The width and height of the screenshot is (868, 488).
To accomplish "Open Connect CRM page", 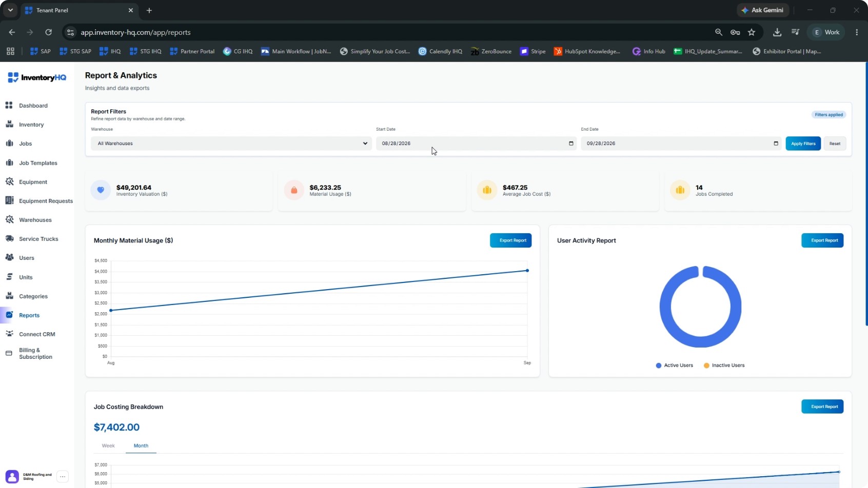I will 37,334.
